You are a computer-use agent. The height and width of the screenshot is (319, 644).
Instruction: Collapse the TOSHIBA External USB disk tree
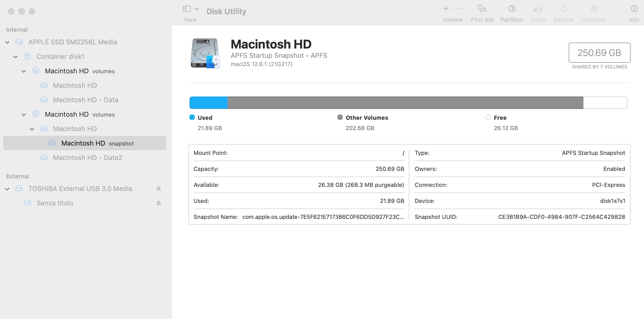tap(7, 189)
